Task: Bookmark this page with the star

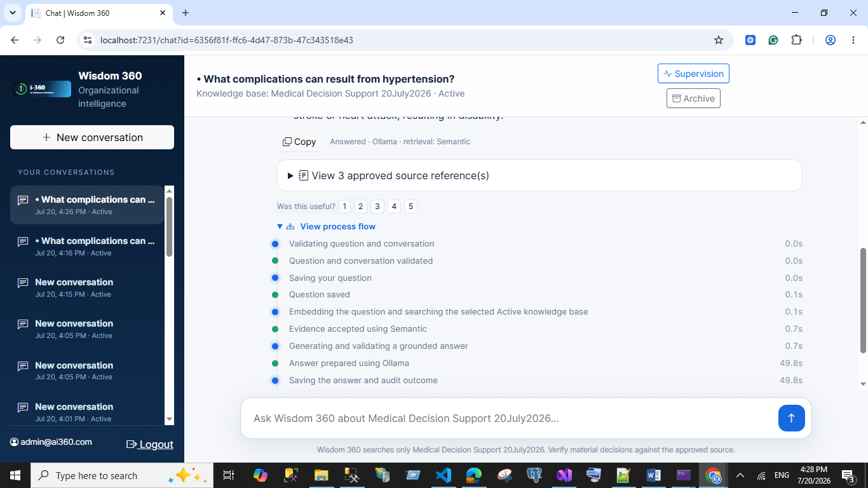Action: [x=719, y=40]
